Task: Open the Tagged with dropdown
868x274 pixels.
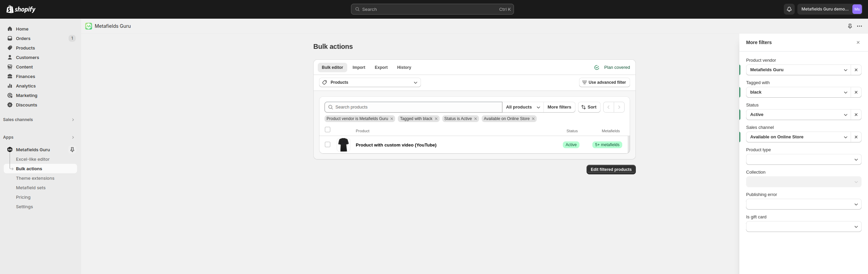Action: point(798,92)
